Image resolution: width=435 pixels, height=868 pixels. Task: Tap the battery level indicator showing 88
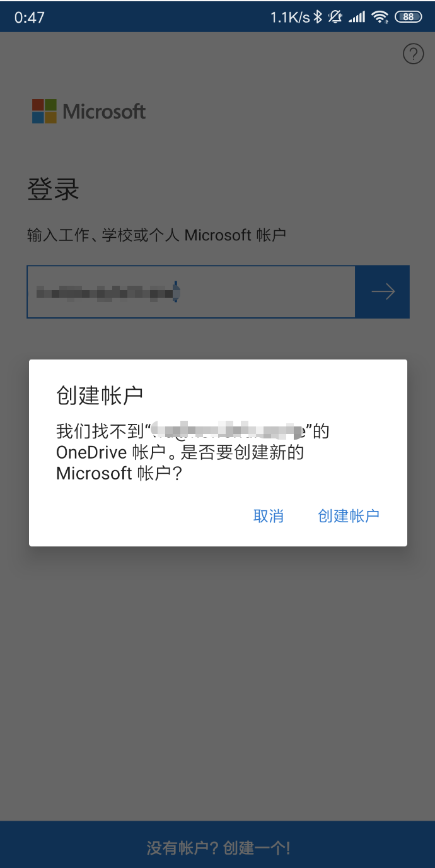tap(409, 17)
